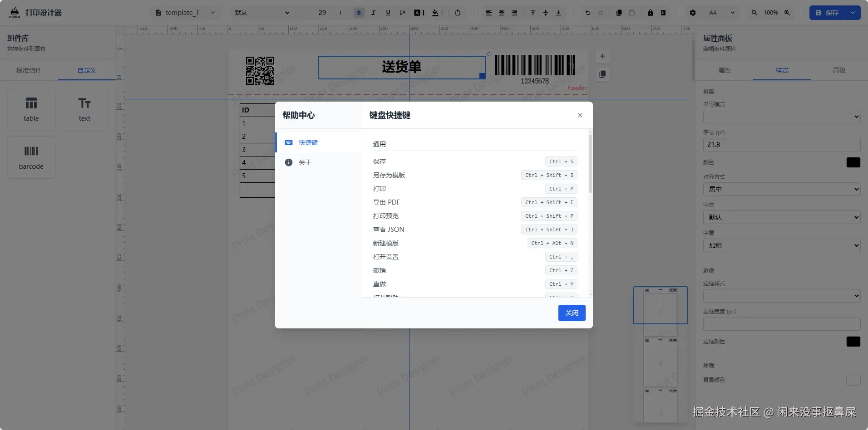The width and height of the screenshot is (868, 430).
Task: Open the 字重 dropdown showing 加粗
Action: click(782, 245)
